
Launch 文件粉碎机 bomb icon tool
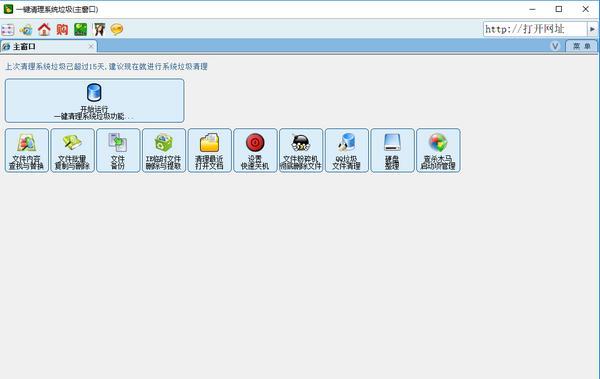(x=301, y=150)
